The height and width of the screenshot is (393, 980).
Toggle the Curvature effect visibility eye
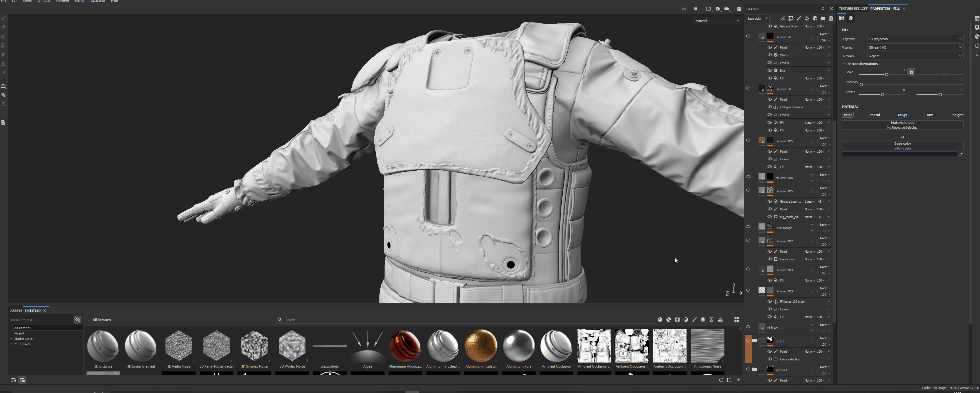[x=769, y=259]
